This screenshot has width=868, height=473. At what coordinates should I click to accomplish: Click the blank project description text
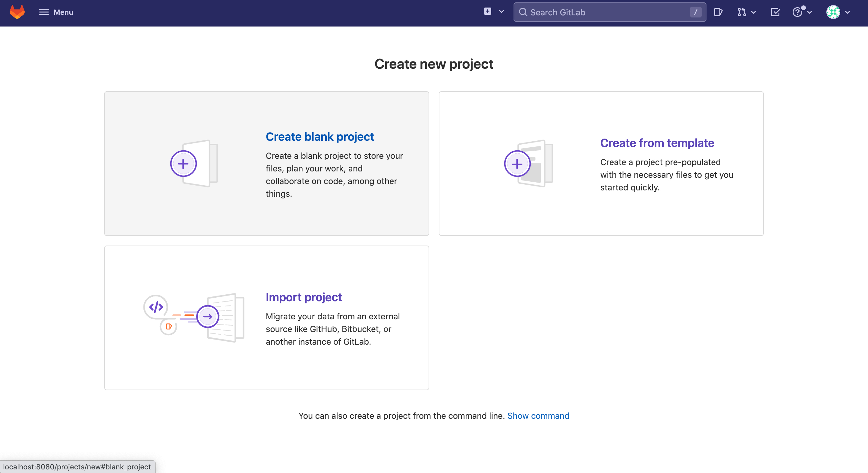(x=334, y=174)
